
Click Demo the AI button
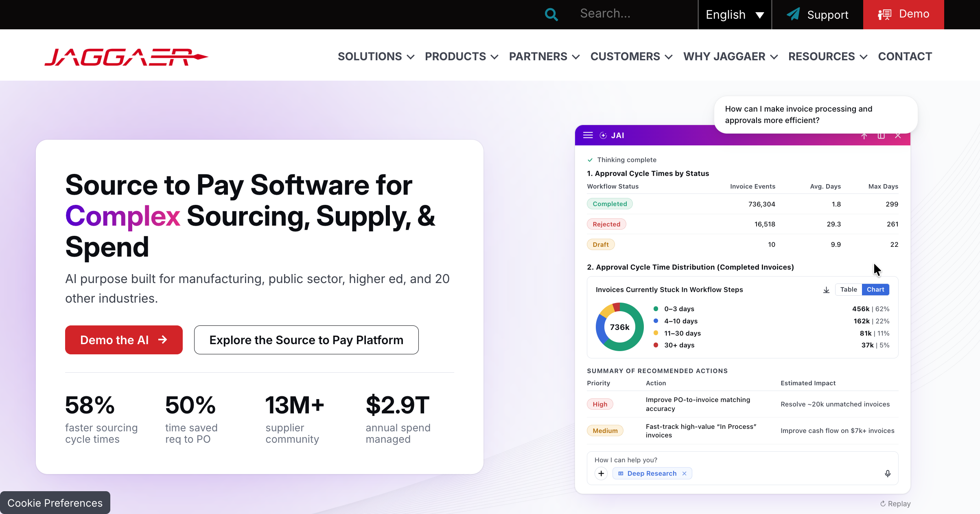click(x=124, y=340)
